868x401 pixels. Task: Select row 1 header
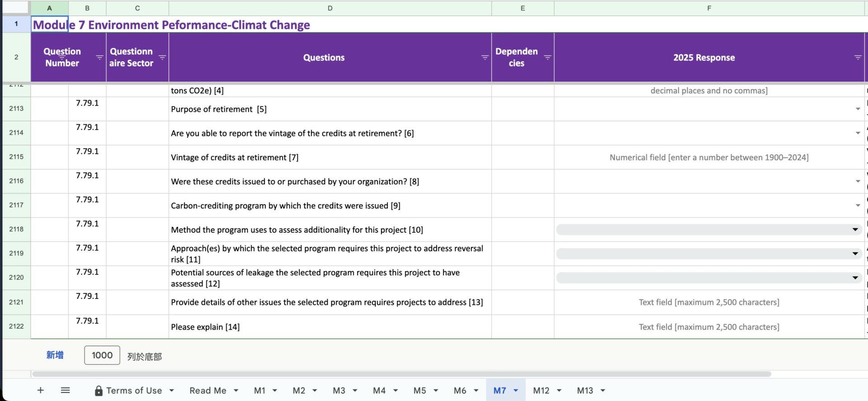pos(16,24)
